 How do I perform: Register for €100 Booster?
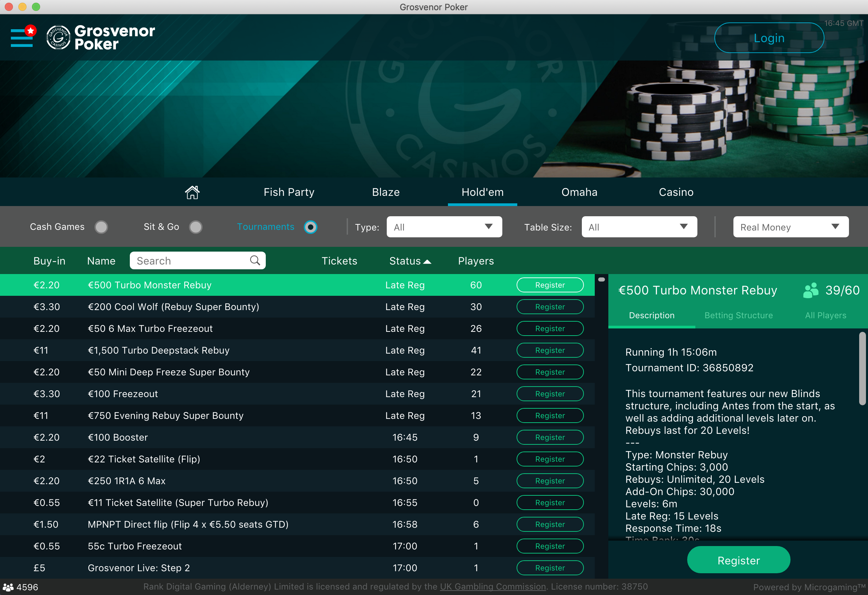pyautogui.click(x=550, y=437)
